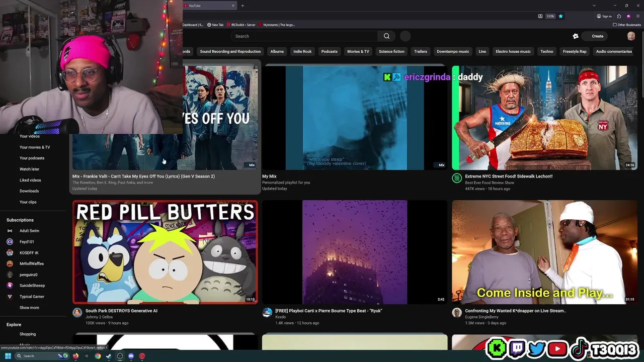Expand the list all tabs chevron
The height and width of the screenshot is (362, 644).
pyautogui.click(x=594, y=6)
